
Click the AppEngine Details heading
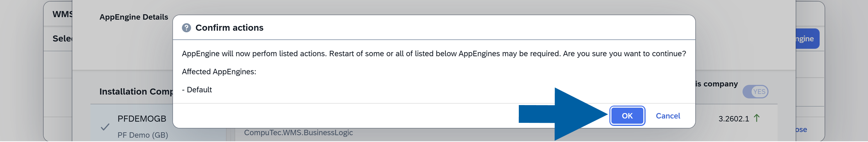coord(134,17)
